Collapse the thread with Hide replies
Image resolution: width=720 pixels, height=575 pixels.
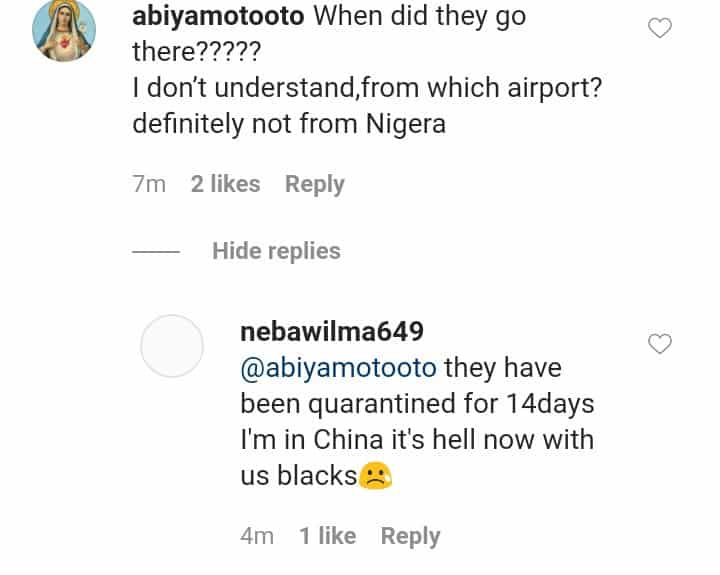click(276, 251)
